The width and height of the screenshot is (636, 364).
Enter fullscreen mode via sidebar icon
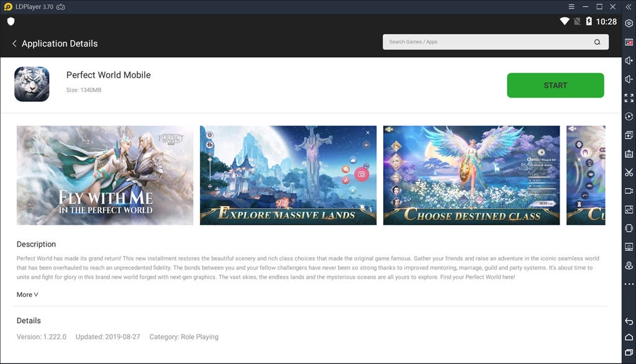tap(629, 98)
